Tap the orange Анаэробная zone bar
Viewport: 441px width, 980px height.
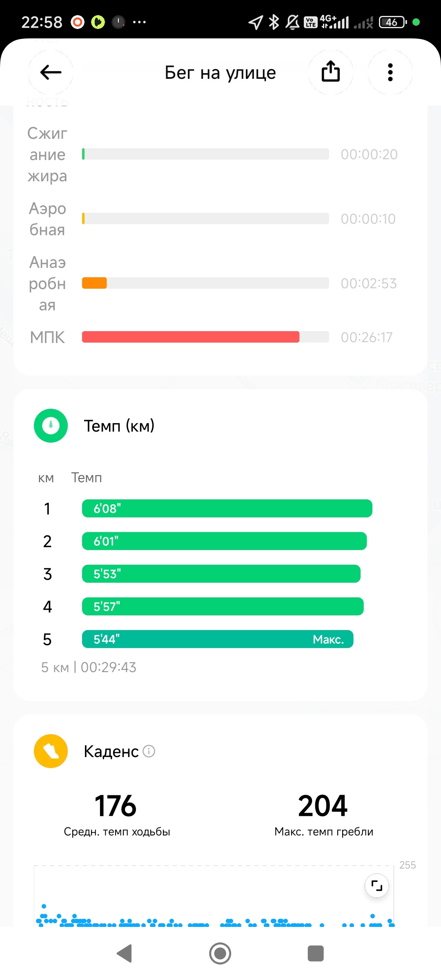pos(94,283)
